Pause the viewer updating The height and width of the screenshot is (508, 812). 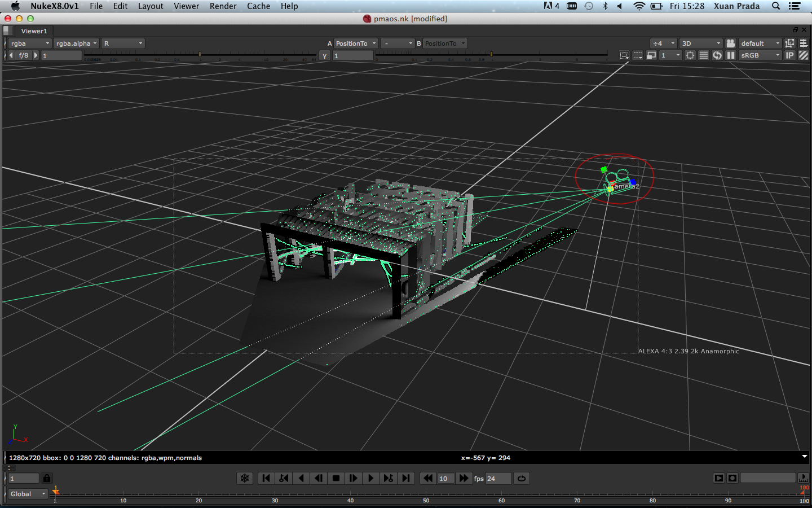pyautogui.click(x=731, y=55)
